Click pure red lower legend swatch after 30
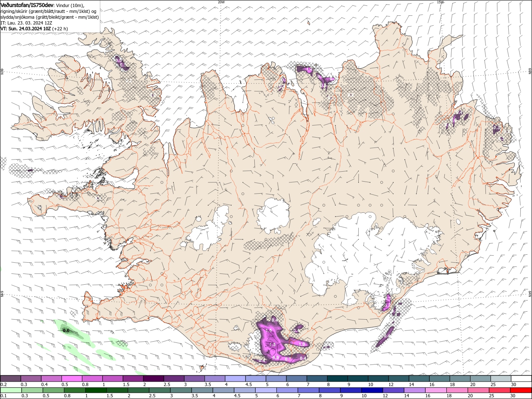532x399 pixels. click(x=520, y=390)
